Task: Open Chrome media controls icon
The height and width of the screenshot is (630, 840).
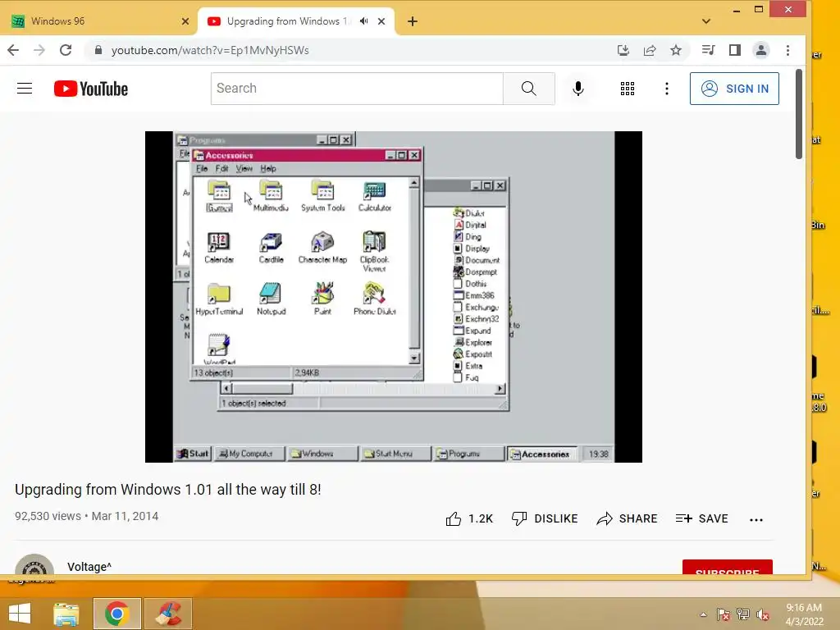Action: click(x=708, y=50)
